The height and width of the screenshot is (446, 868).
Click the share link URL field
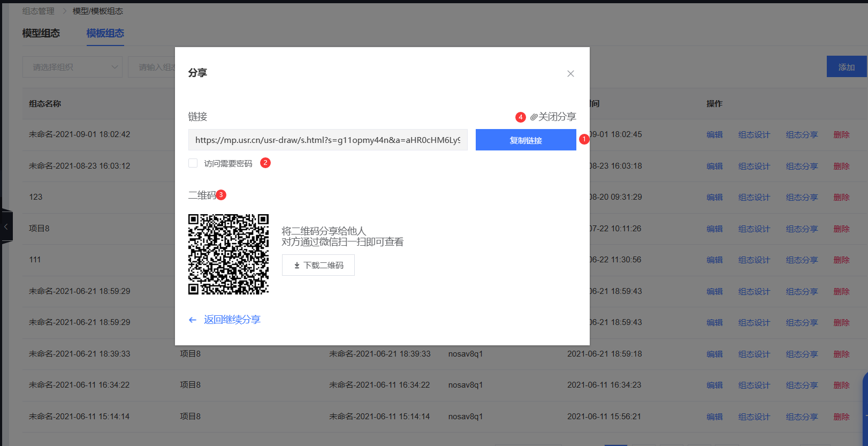[x=328, y=140]
